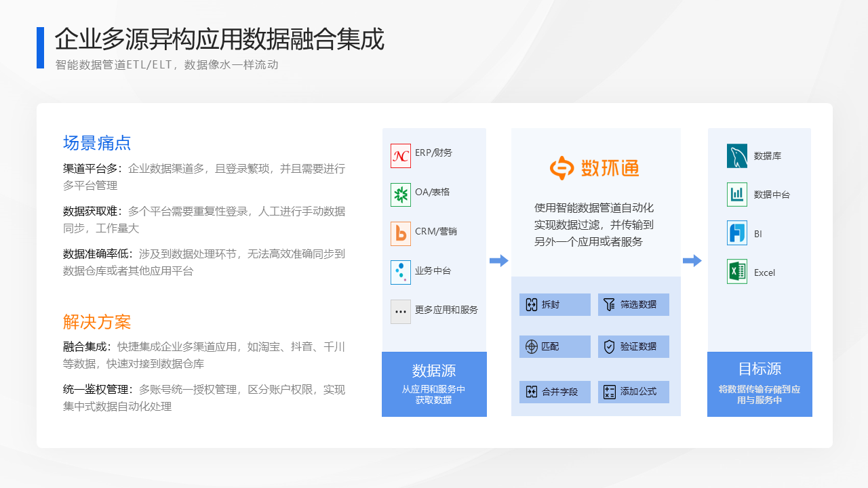Click the 筛选数据 button label

click(x=638, y=305)
